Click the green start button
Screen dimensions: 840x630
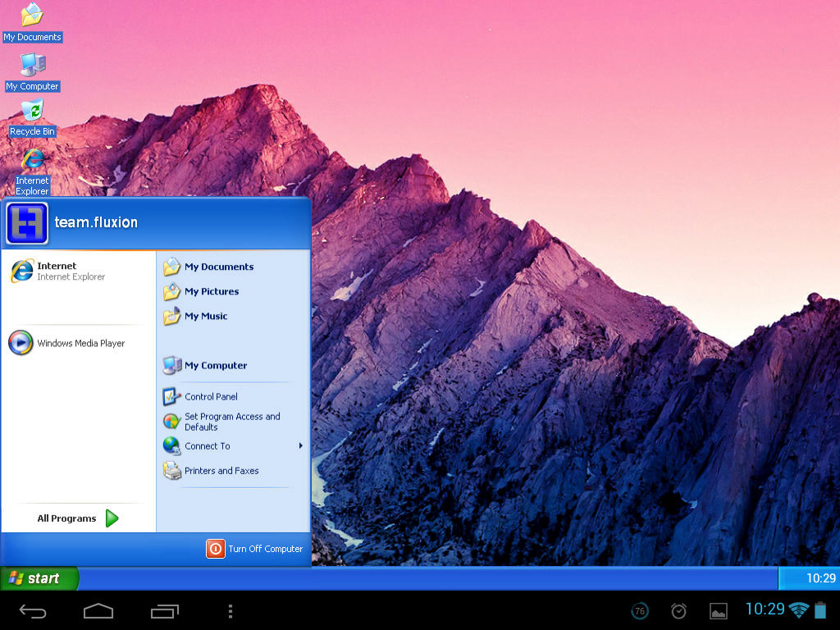click(x=39, y=578)
